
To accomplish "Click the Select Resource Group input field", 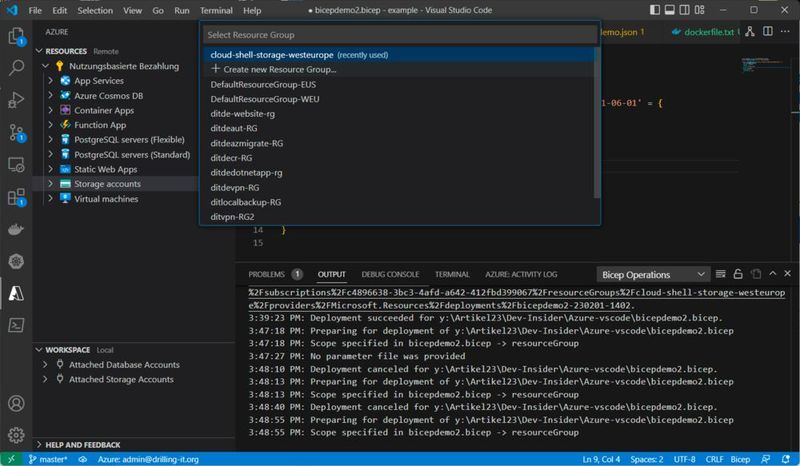I will coord(399,35).
